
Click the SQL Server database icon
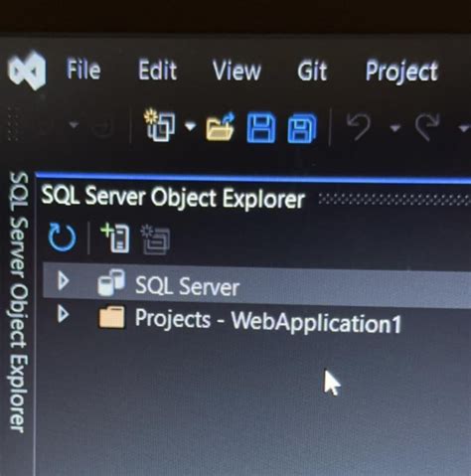point(111,282)
